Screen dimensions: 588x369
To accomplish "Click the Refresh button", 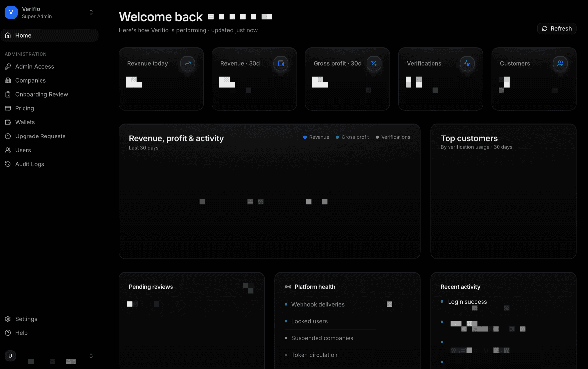I will [557, 28].
